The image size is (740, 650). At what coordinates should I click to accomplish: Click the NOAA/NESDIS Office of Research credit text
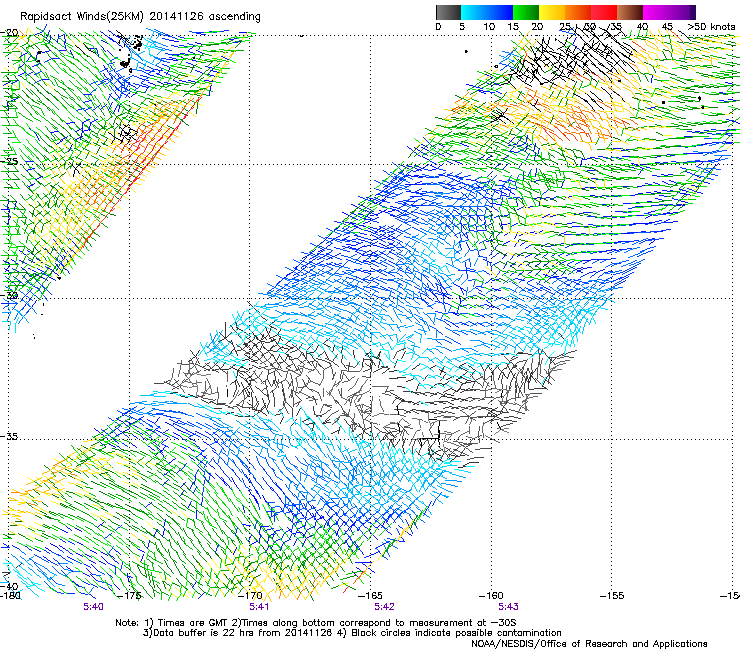[589, 644]
